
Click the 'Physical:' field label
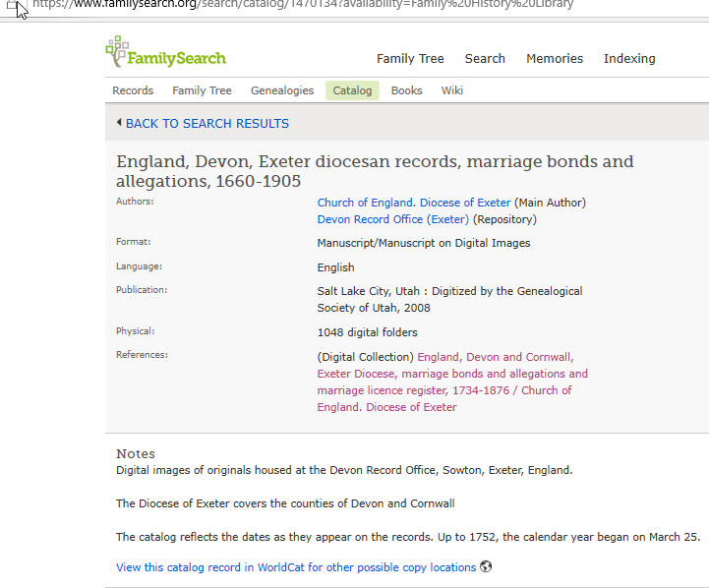coord(135,331)
